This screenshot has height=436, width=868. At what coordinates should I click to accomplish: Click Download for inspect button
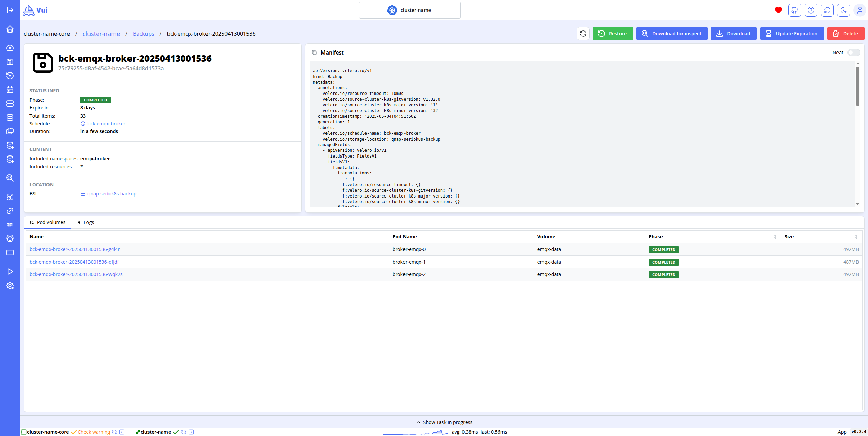(x=672, y=34)
